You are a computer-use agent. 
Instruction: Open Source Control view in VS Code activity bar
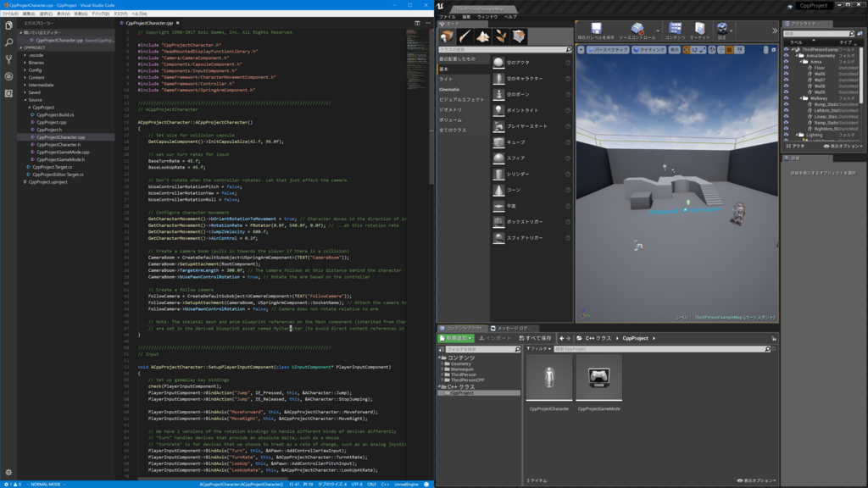pos(8,59)
